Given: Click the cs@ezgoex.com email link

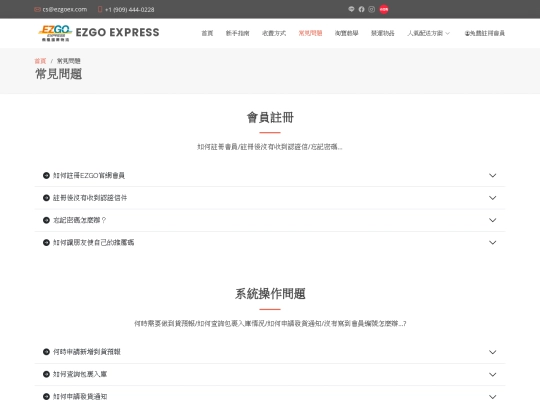Looking at the screenshot, I should tap(65, 9).
